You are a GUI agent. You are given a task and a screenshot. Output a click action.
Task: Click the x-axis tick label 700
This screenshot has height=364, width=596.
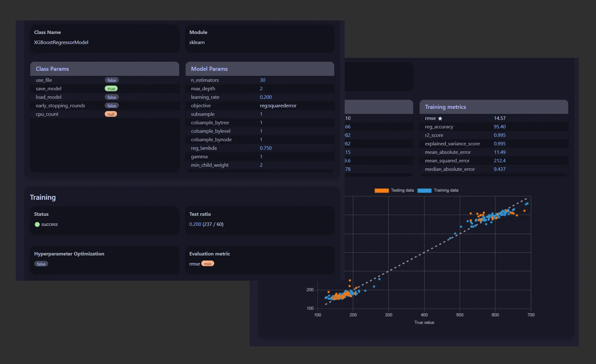coord(531,315)
